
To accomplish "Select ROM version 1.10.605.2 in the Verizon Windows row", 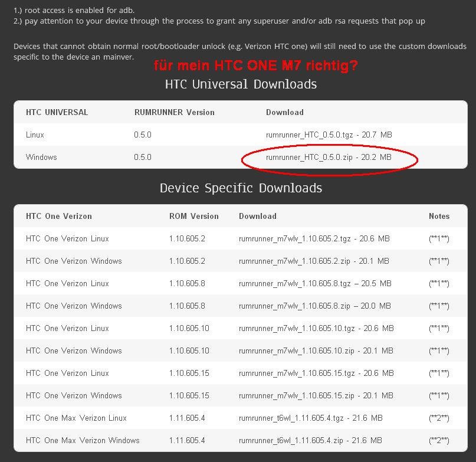I will [x=187, y=261].
